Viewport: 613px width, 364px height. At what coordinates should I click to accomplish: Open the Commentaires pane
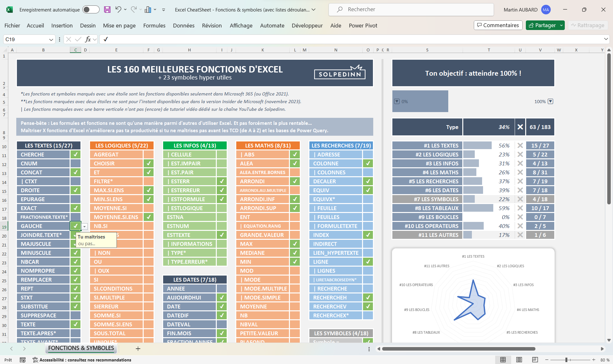[498, 25]
